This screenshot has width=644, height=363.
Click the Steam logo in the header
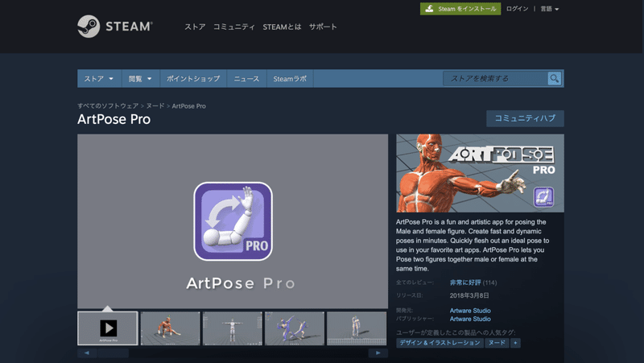click(115, 27)
